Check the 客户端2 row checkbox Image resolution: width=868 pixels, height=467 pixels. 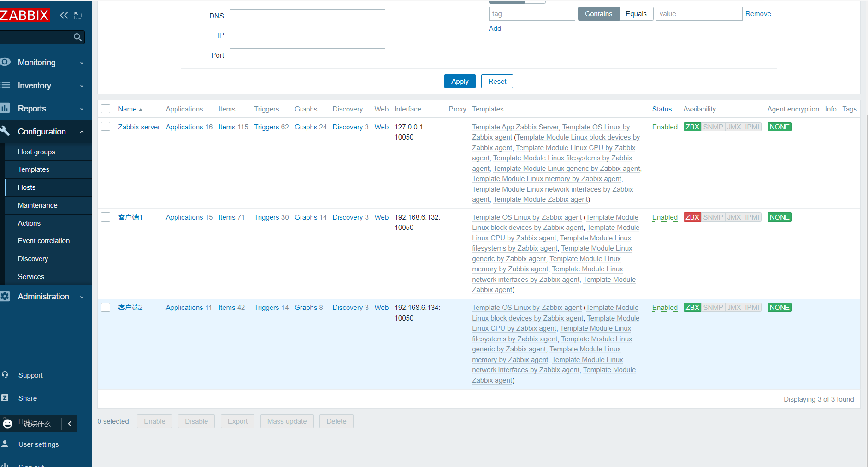pyautogui.click(x=106, y=307)
